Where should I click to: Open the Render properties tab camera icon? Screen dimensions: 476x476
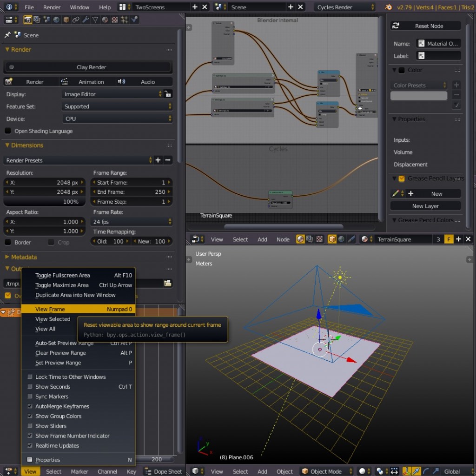pyautogui.click(x=28, y=20)
